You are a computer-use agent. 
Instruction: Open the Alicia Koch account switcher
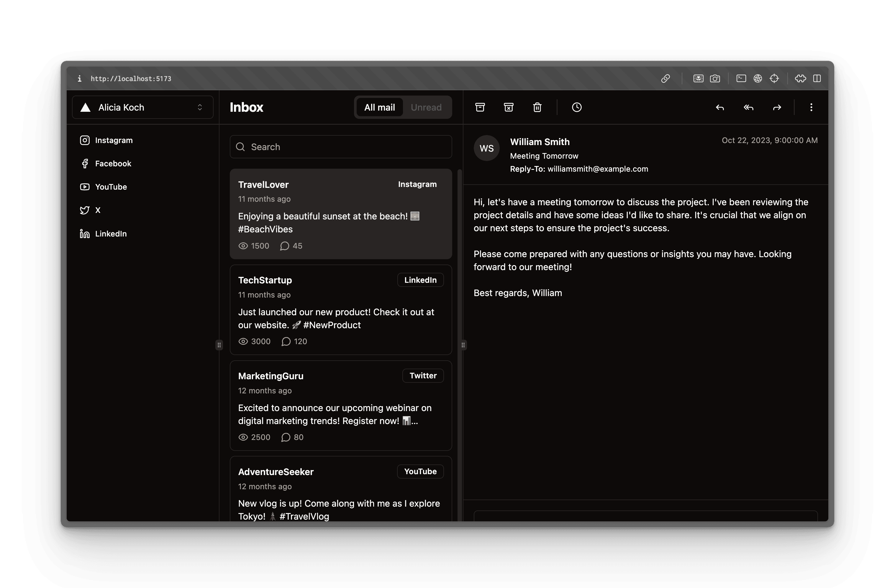(142, 108)
